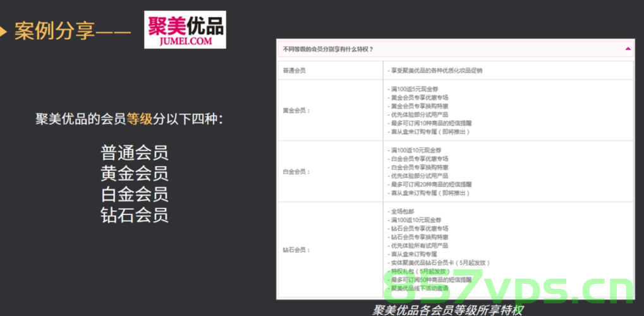Click the line 最多可订阅20种商品的短信提醒

[430, 185]
